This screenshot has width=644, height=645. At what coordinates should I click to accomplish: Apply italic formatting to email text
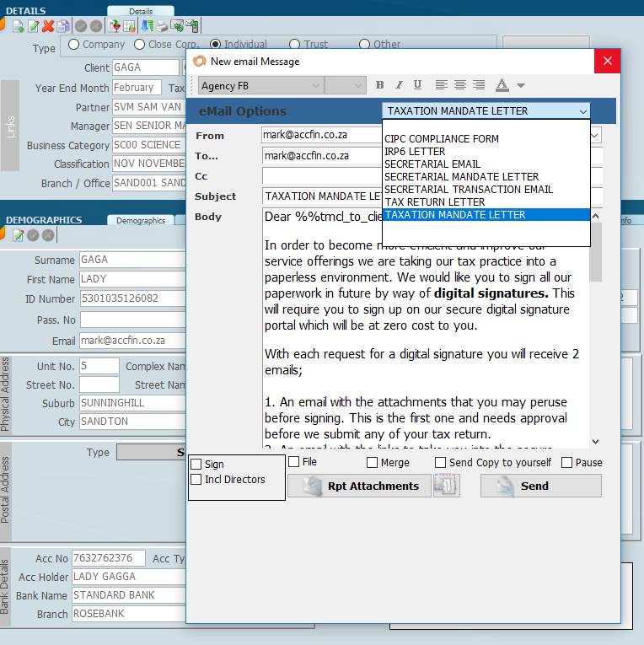(399, 85)
